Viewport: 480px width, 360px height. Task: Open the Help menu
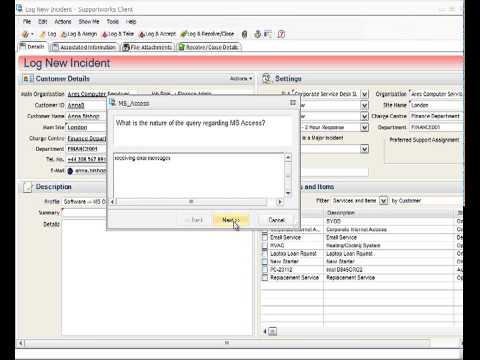click(131, 22)
